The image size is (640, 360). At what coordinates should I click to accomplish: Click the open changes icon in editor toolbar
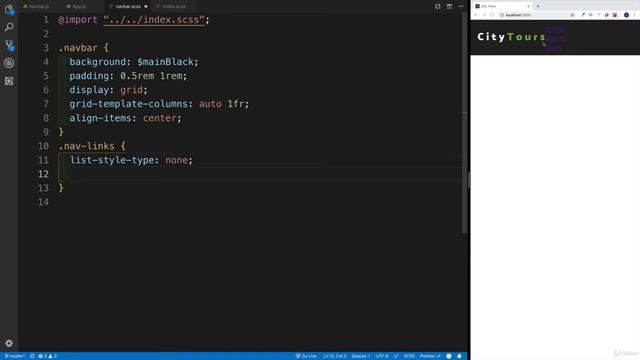point(437,7)
